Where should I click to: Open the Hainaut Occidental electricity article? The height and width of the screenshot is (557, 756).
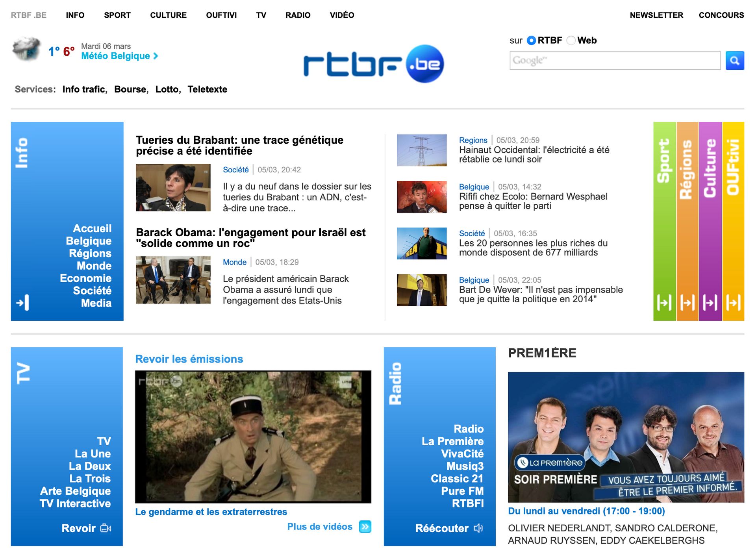tap(534, 155)
